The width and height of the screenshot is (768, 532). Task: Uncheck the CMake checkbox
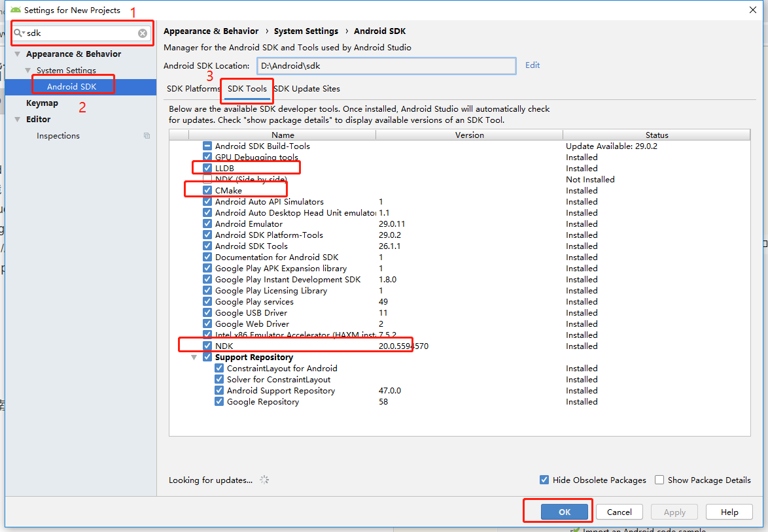pyautogui.click(x=207, y=190)
